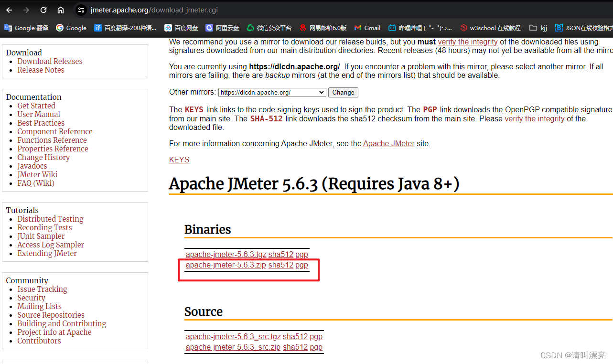Open the Component Reference link
613x364 pixels.
(55, 131)
